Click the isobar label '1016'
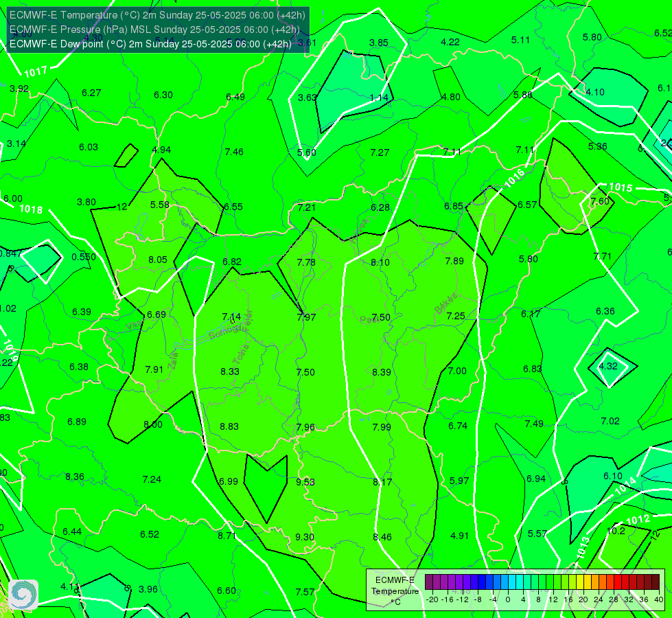This screenshot has height=618, width=672. 514,178
